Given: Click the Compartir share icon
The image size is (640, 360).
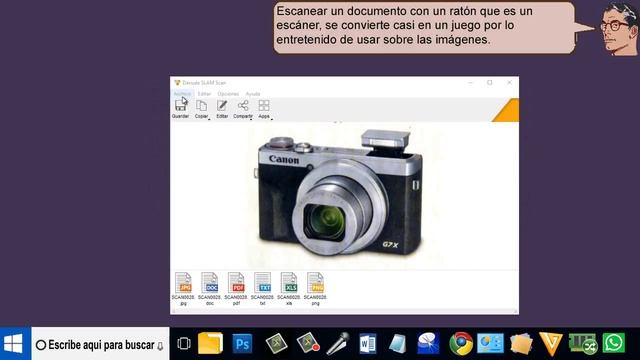Looking at the screenshot, I should click(x=243, y=106).
